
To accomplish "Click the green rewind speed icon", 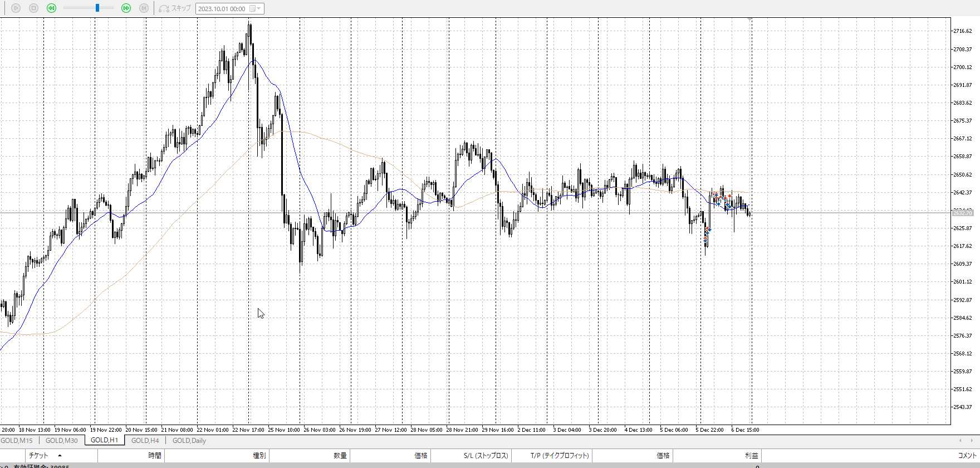I will (x=52, y=8).
